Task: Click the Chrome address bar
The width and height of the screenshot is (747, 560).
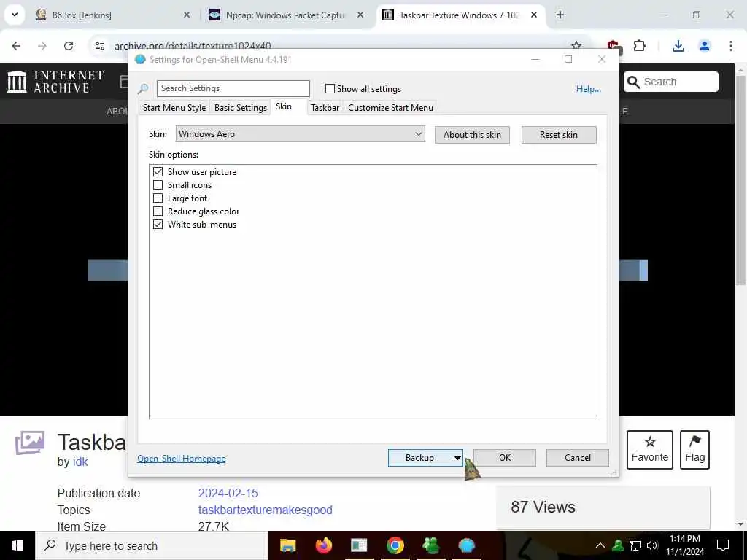Action: pos(333,46)
